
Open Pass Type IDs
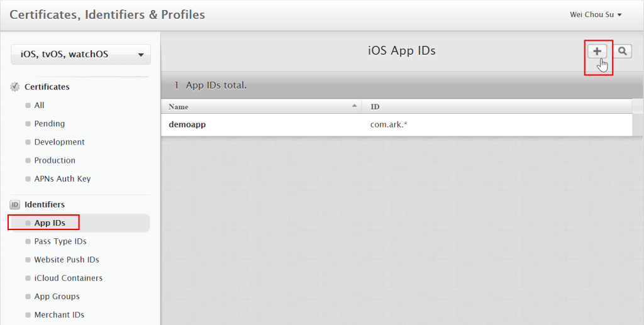pyautogui.click(x=60, y=241)
